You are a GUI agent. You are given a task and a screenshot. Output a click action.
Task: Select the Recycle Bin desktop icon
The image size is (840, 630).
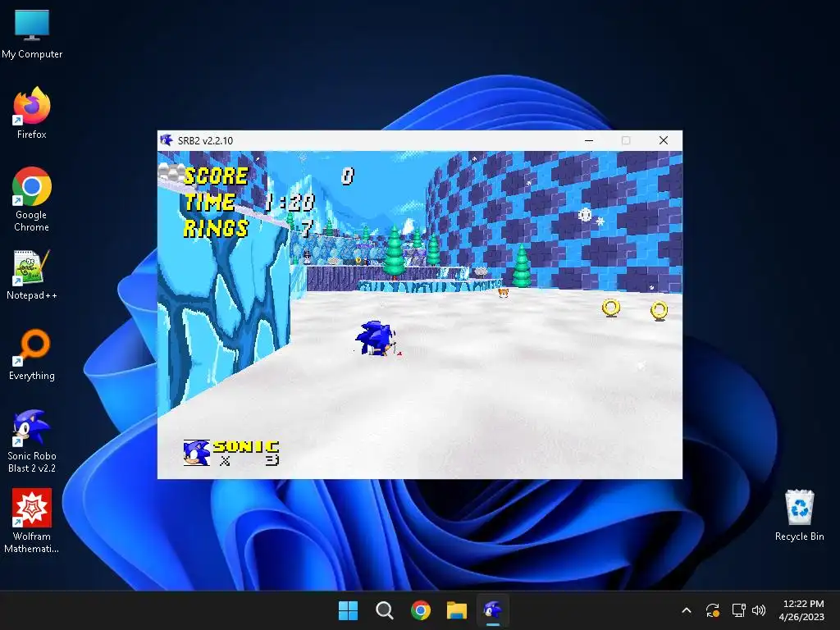tap(799, 515)
